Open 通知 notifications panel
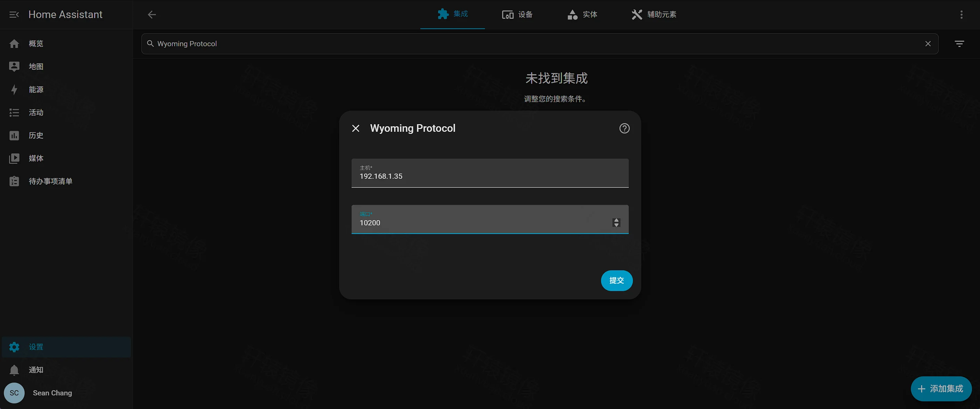This screenshot has height=409, width=980. 66,370
